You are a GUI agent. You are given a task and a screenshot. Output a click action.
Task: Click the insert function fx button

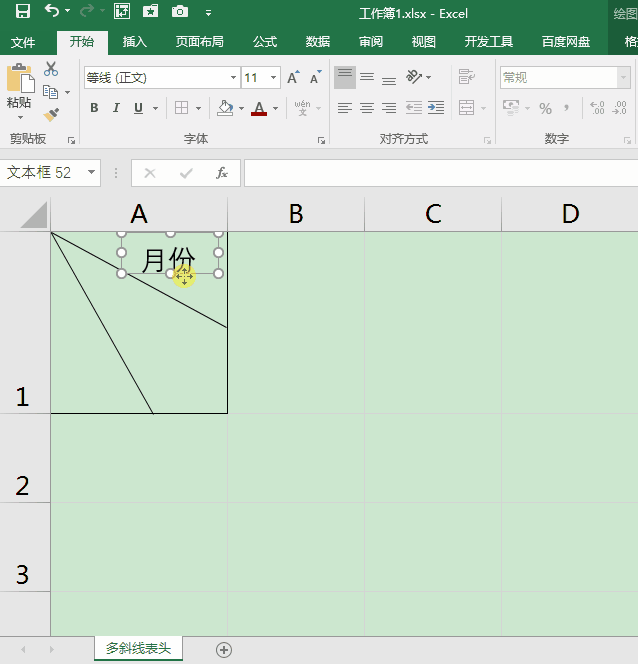click(x=221, y=173)
